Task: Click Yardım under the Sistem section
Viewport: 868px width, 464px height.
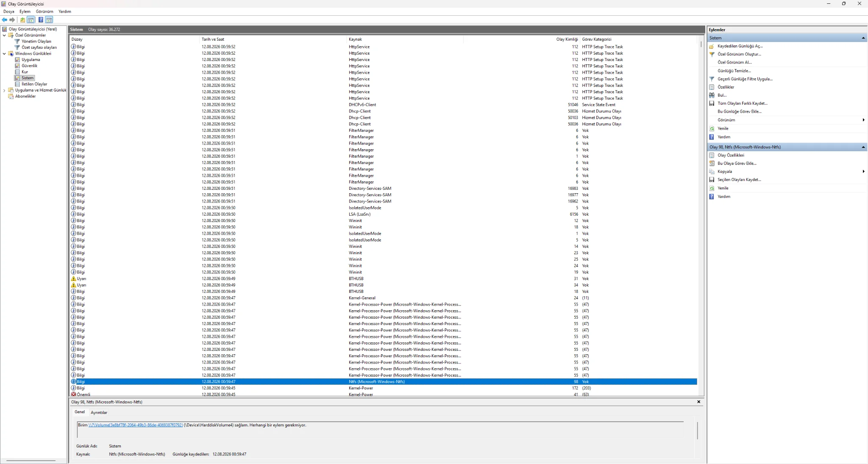Action: (x=724, y=137)
